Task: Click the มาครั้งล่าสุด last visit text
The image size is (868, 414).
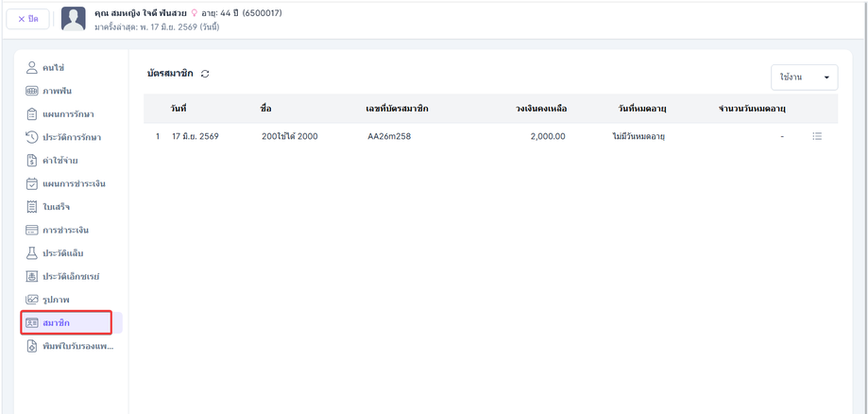Action: pyautogui.click(x=157, y=26)
